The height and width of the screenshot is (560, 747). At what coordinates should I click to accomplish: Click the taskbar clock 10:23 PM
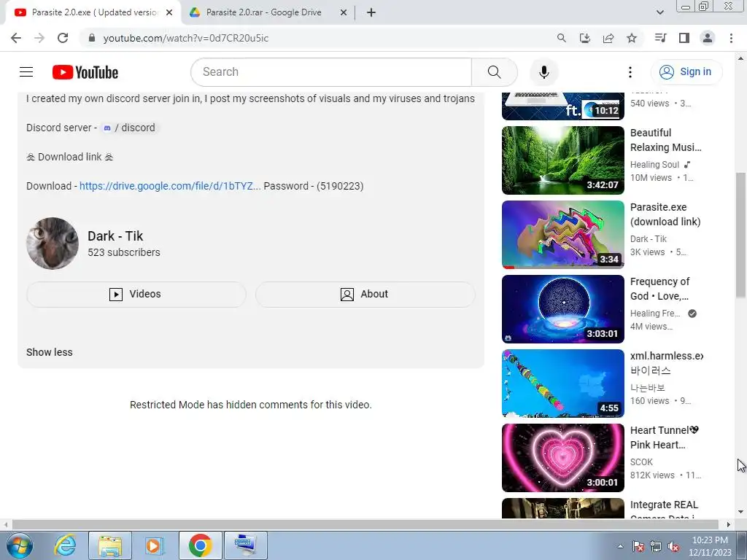tap(710, 546)
